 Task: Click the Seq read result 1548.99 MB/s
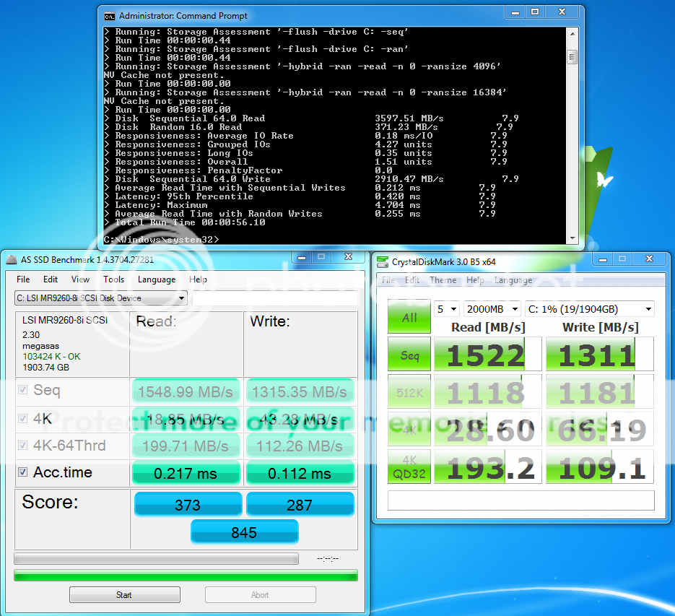[186, 391]
